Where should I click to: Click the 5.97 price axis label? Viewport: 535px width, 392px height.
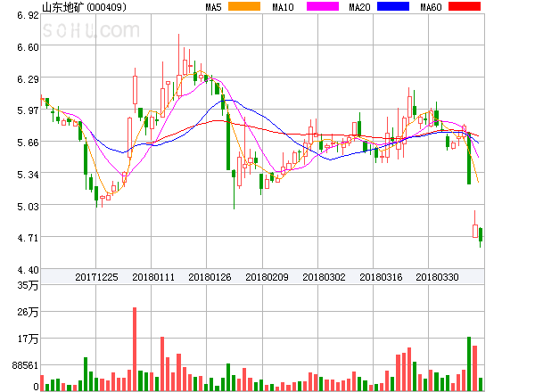28,110
